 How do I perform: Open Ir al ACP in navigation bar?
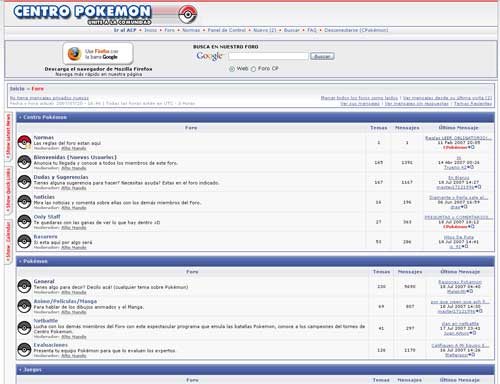tap(125, 30)
